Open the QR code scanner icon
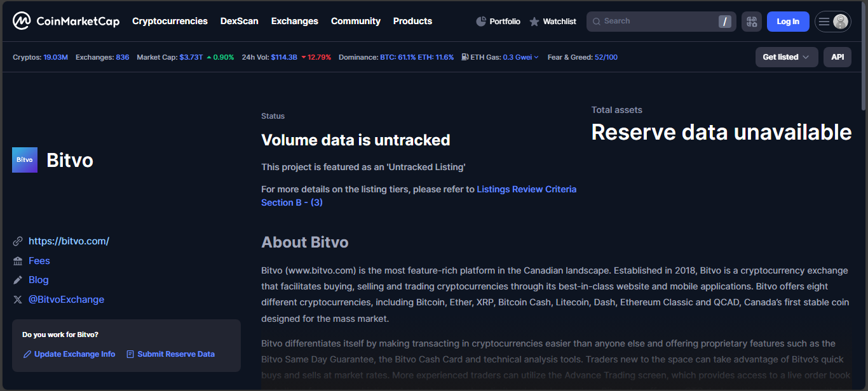The height and width of the screenshot is (391, 868). (752, 22)
